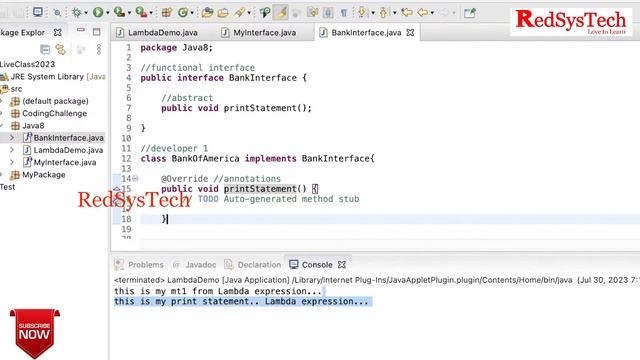This screenshot has width=640, height=360.
Task: Open the New Java Class dropdown arrow
Action: coord(192,13)
